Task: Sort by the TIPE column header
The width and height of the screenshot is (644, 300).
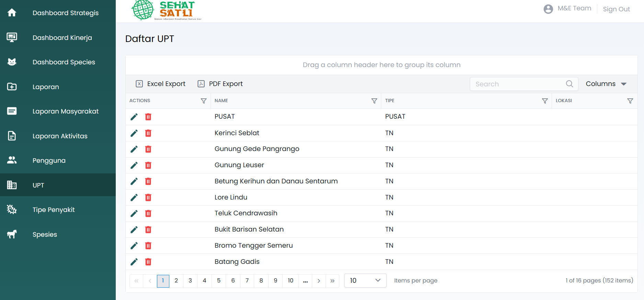Action: coord(390,100)
